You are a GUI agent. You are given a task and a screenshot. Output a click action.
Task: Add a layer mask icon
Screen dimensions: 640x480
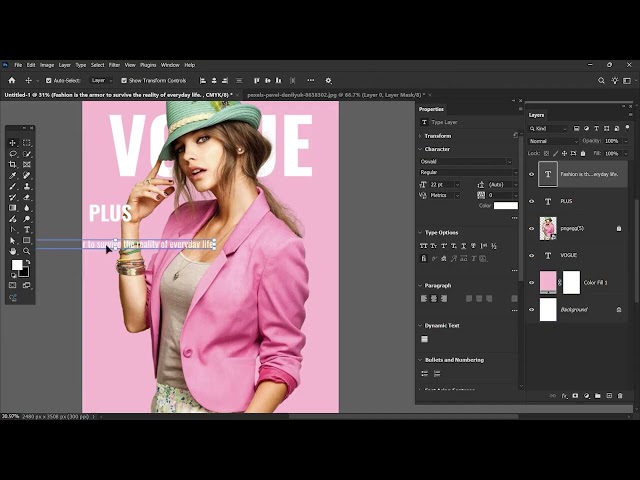point(576,396)
